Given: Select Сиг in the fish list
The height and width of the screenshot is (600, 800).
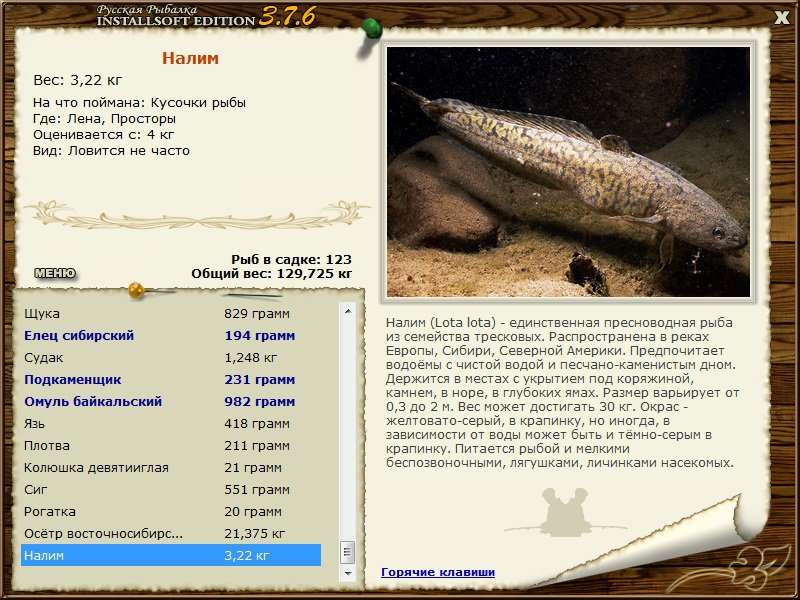Looking at the screenshot, I should [x=171, y=489].
